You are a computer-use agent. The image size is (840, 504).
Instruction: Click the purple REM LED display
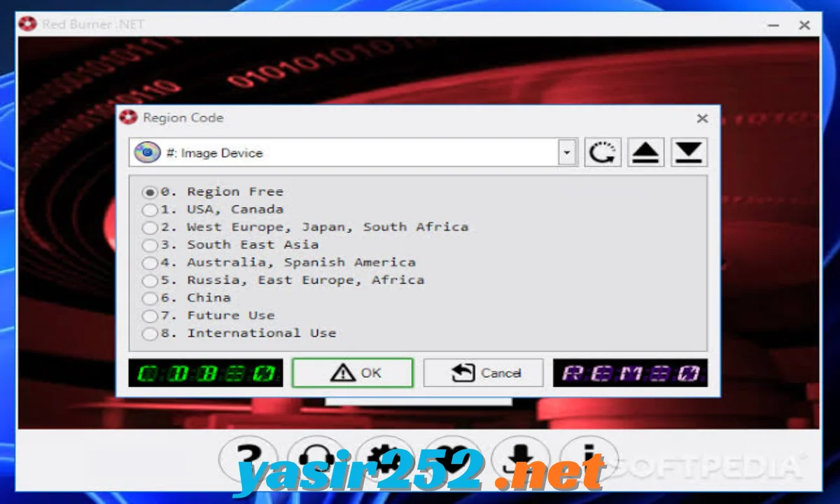631,373
